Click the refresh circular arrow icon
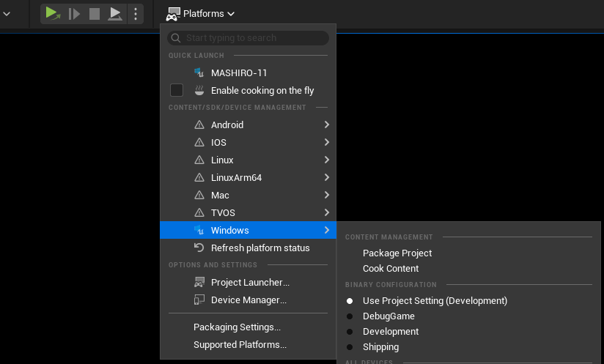Screen dimensions: 604x364 [199, 248]
